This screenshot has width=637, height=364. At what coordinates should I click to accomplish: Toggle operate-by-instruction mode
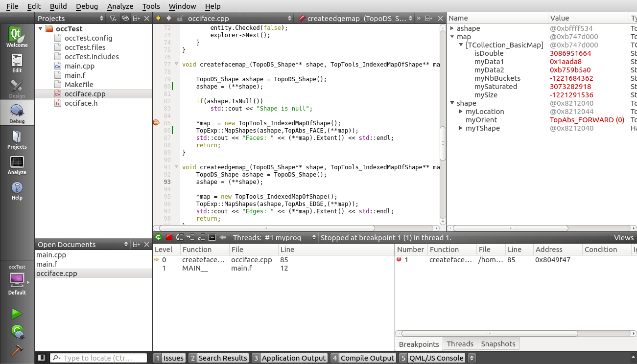(x=212, y=237)
